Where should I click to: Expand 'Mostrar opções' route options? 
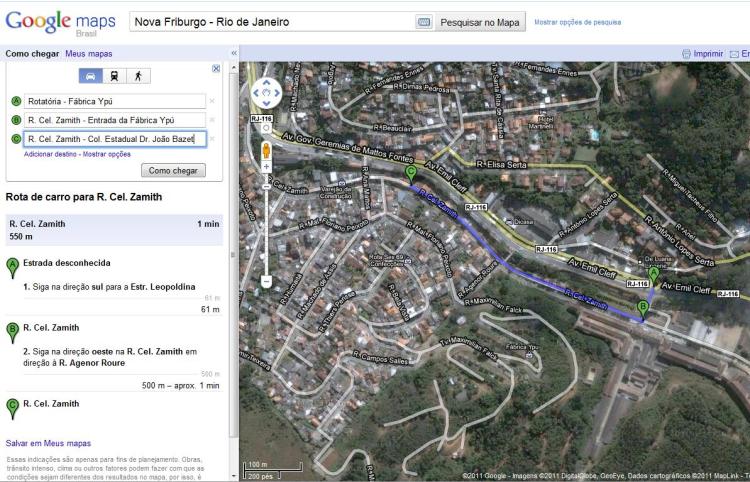tap(107, 154)
